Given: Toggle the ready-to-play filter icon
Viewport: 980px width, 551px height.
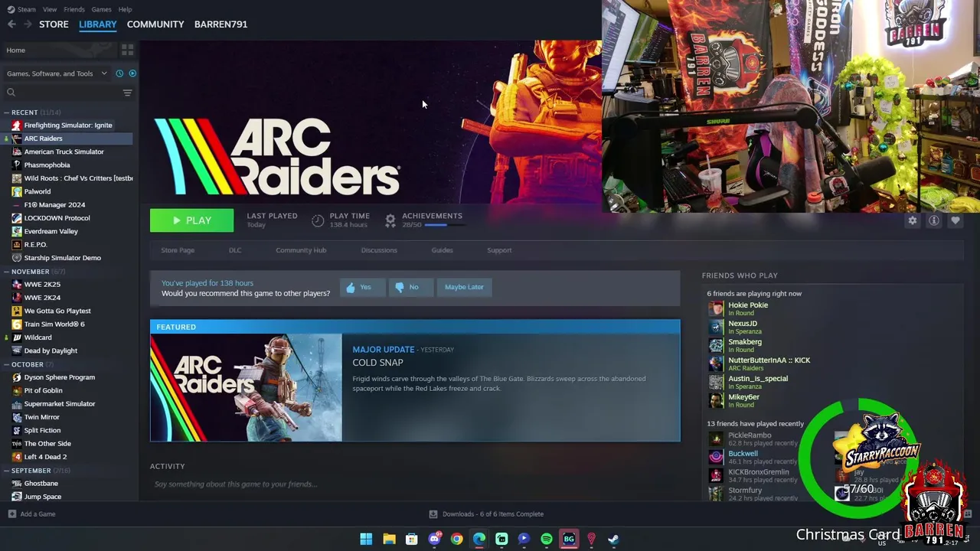Looking at the screenshot, I should point(132,73).
